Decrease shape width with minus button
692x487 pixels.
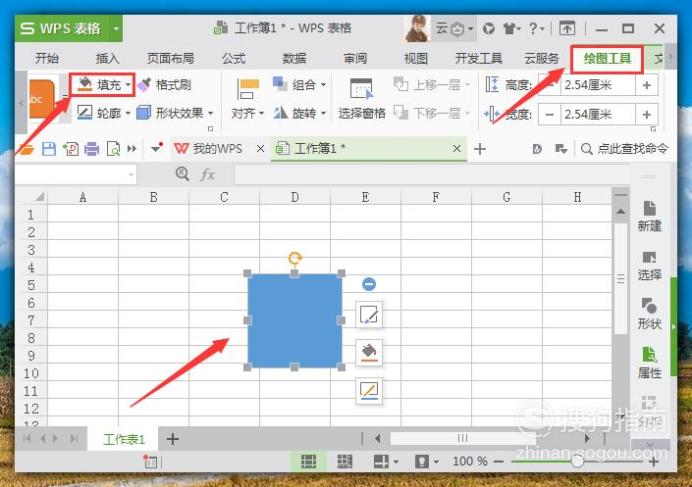[549, 115]
